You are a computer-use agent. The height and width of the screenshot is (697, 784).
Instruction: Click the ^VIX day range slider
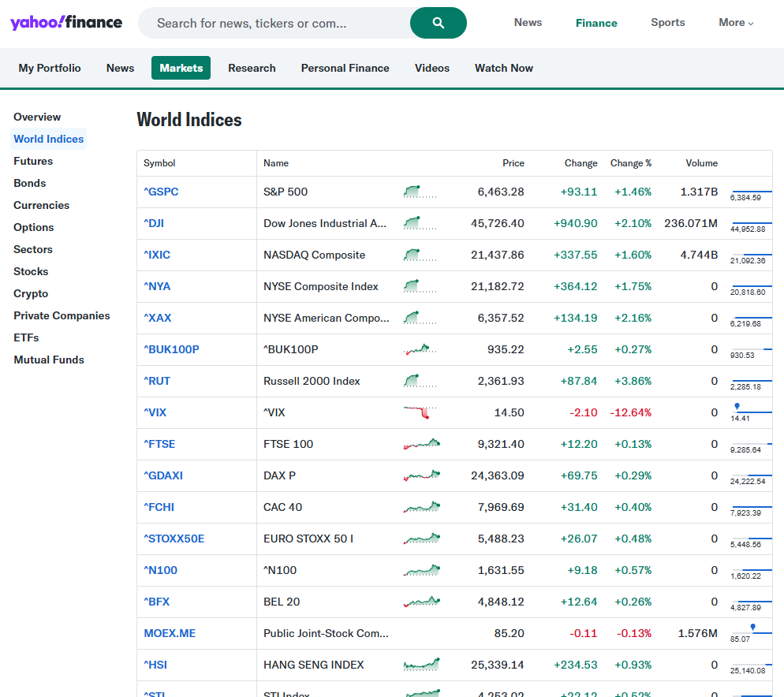click(x=751, y=411)
